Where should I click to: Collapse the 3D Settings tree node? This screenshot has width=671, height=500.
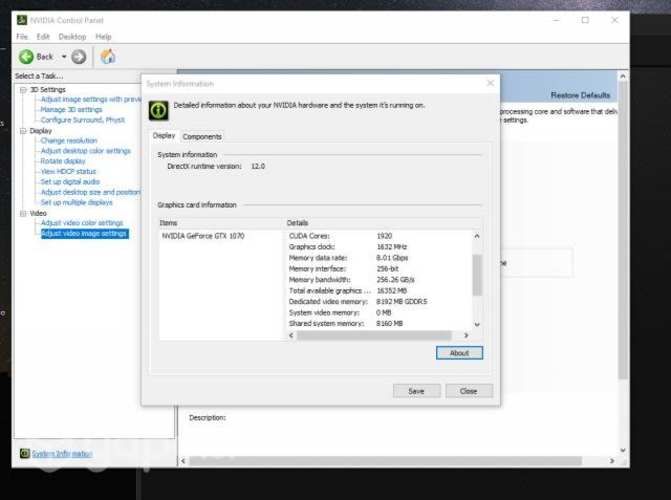coord(23,90)
